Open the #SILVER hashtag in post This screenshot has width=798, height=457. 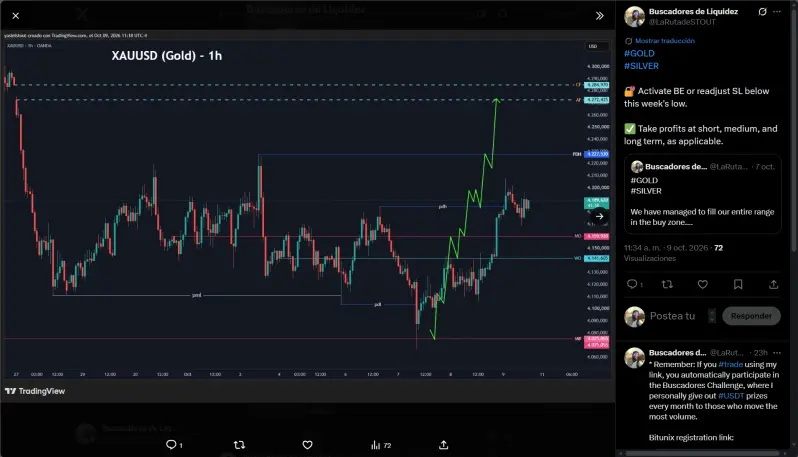[x=641, y=66]
